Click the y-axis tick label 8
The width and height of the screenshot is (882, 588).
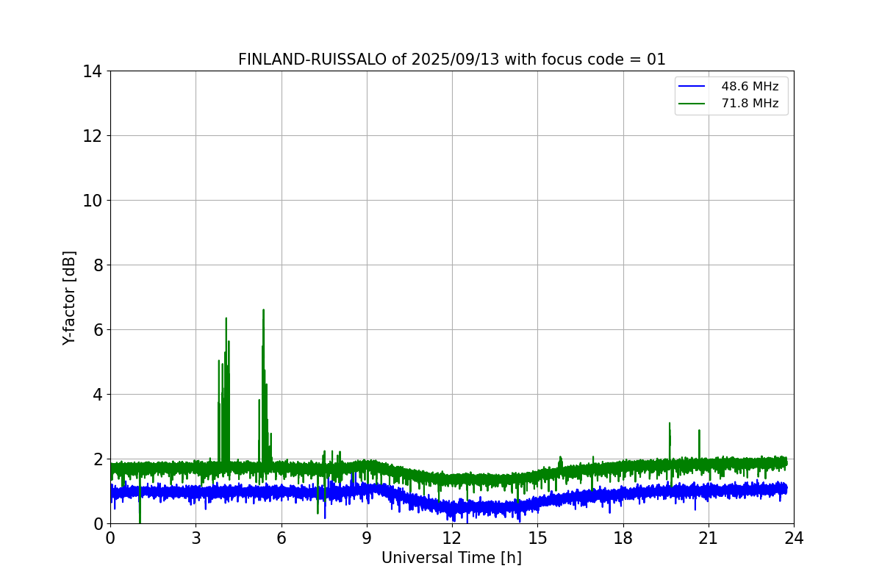coord(97,265)
